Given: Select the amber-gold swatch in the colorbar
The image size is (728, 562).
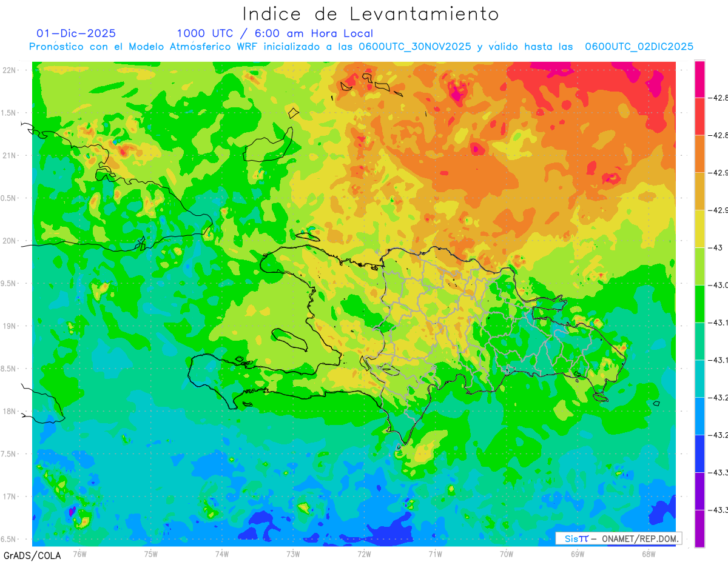Looking at the screenshot, I should (699, 192).
